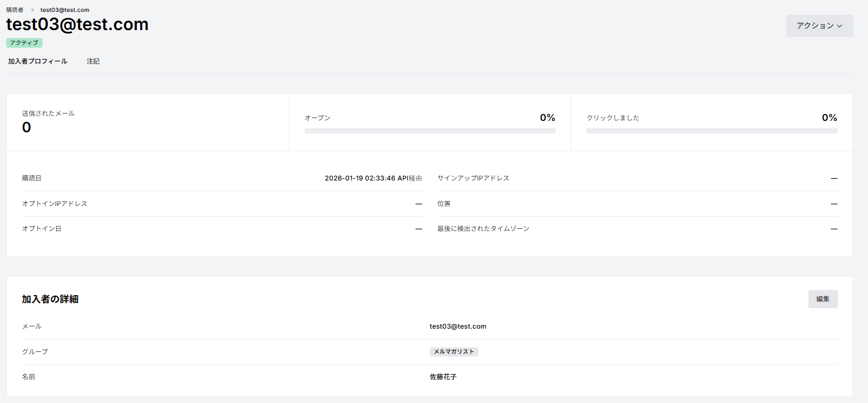Click the breadcrumb chevron separator
Image resolution: width=868 pixels, height=403 pixels.
pos(32,10)
